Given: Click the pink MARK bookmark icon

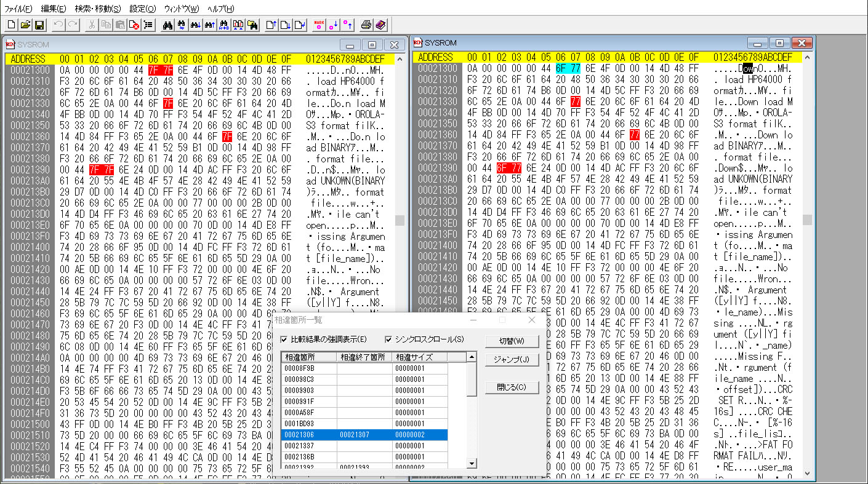Looking at the screenshot, I should (319, 25).
